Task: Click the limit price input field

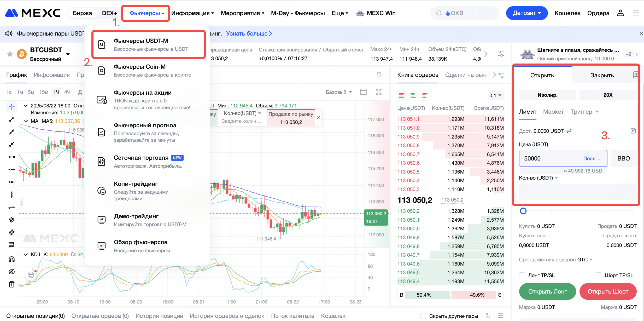Action: coord(563,158)
